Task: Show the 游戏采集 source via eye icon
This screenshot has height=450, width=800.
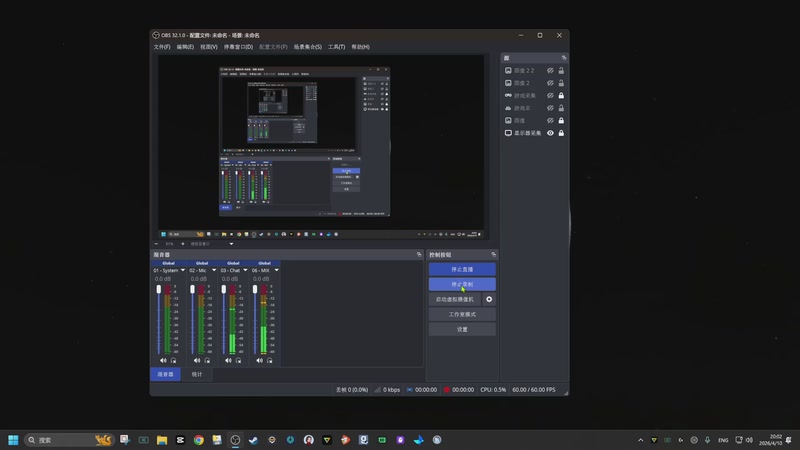Action: coord(550,95)
